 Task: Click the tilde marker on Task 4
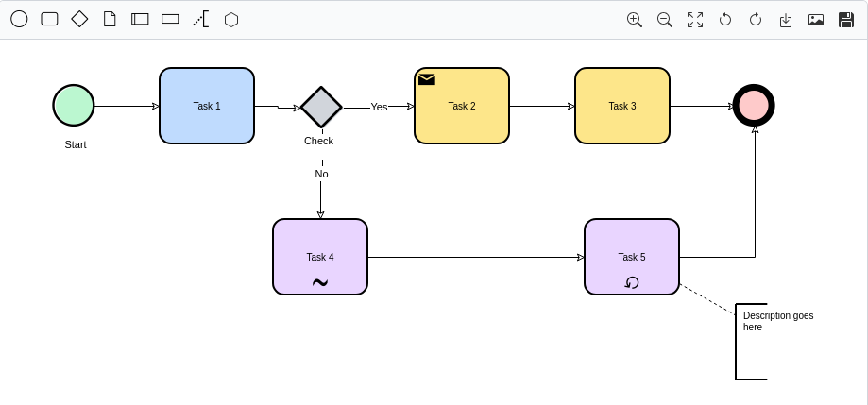coord(320,282)
